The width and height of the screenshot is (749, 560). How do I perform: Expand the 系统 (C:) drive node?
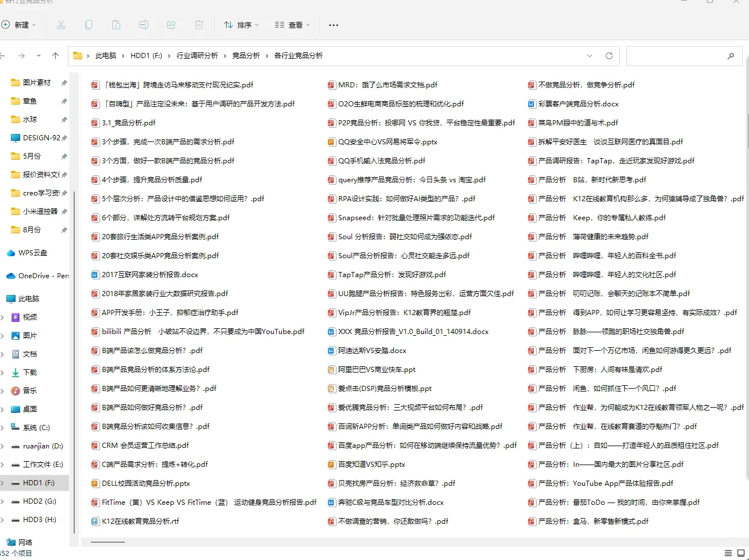coord(2,428)
